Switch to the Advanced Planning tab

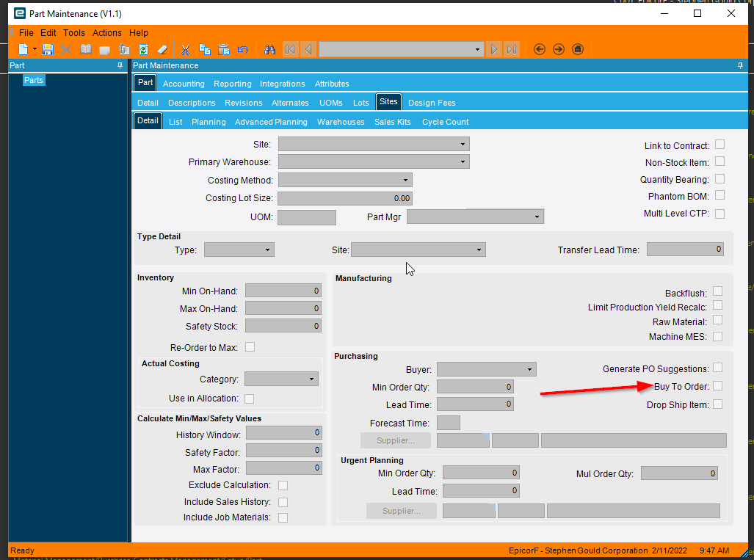pos(271,122)
